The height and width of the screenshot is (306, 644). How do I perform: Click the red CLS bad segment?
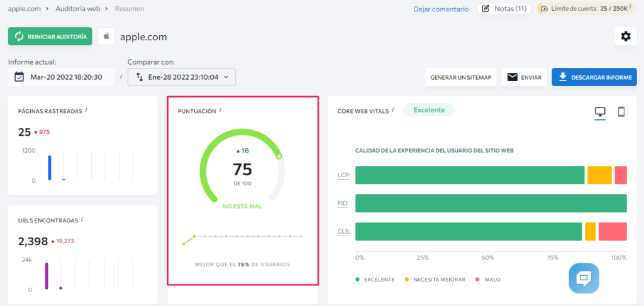(613, 231)
